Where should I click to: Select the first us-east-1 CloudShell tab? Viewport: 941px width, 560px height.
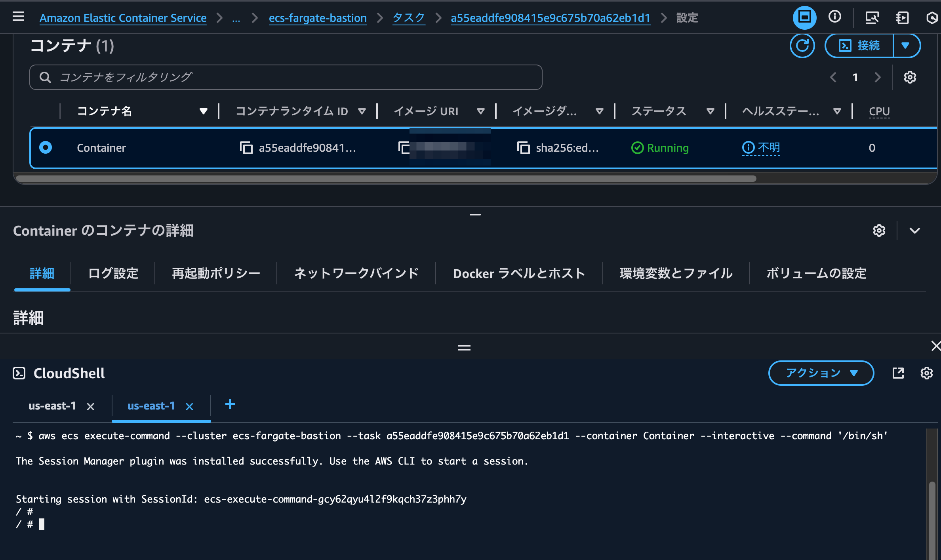[52, 406]
